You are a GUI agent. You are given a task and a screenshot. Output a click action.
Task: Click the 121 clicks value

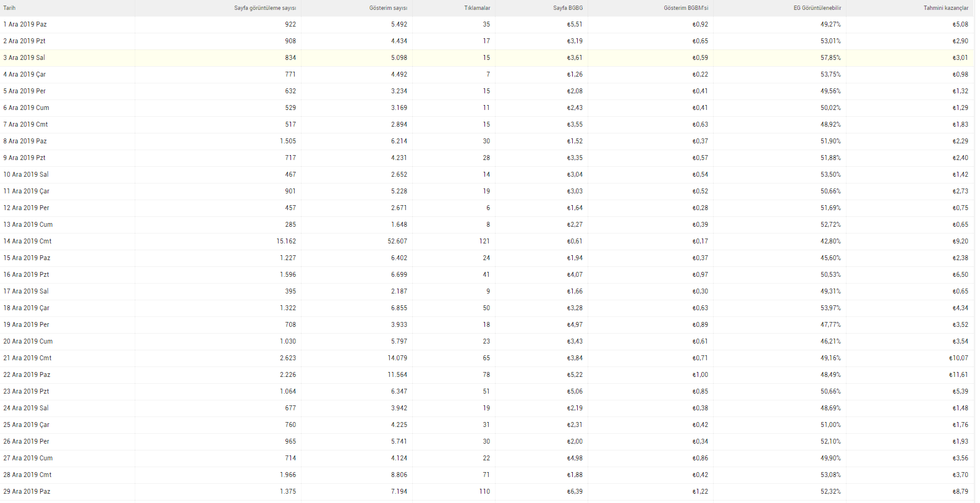click(x=484, y=241)
